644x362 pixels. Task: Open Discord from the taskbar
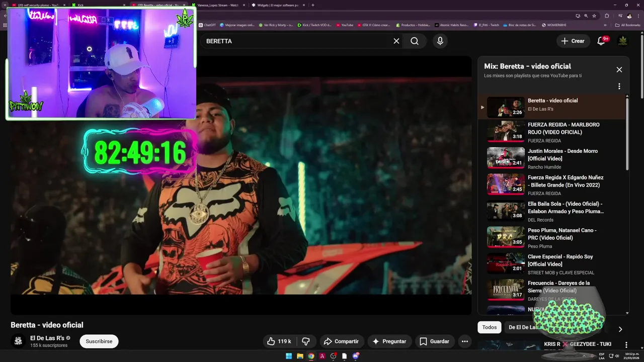point(356,356)
